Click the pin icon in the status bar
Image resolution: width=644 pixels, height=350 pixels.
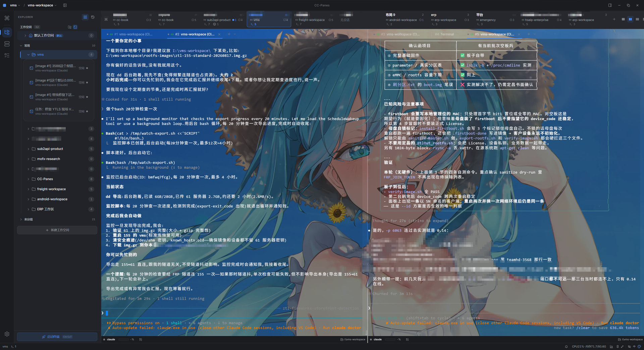[618, 347]
